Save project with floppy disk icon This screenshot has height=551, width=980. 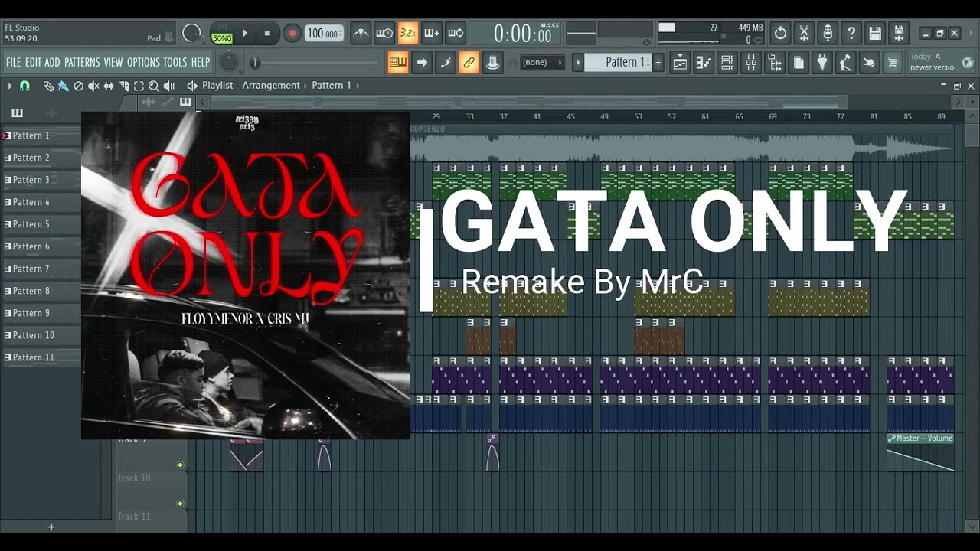pos(875,33)
